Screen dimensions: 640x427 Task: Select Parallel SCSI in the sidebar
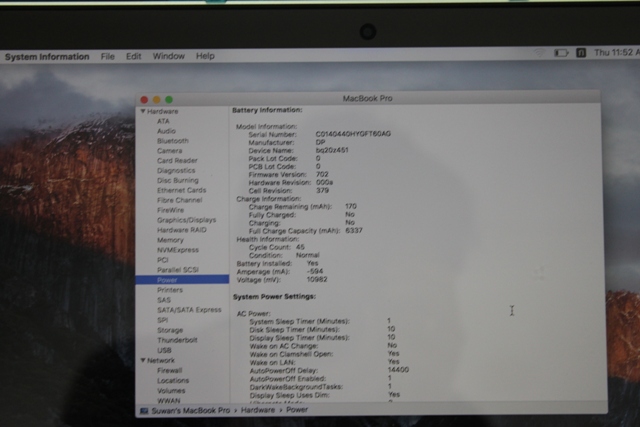pos(178,270)
